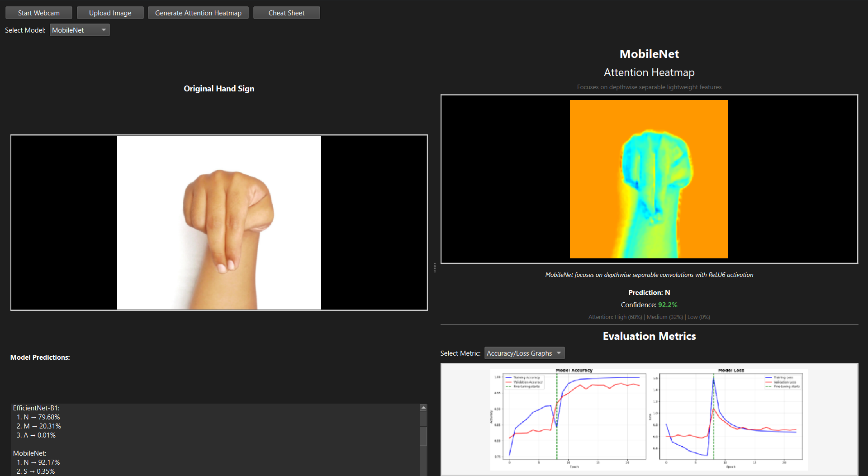Click the MobileNet N → 92.17% prediction line
The image size is (868, 476).
point(38,462)
